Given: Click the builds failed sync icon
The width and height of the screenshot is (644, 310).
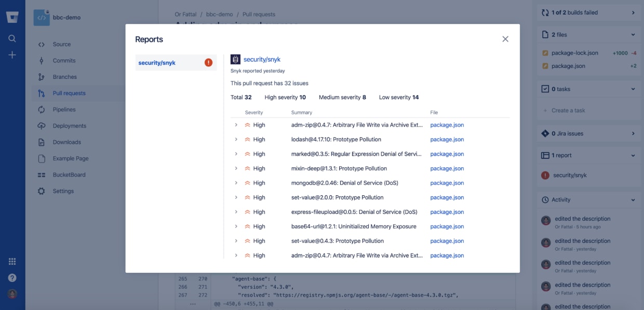Looking at the screenshot, I should [545, 12].
